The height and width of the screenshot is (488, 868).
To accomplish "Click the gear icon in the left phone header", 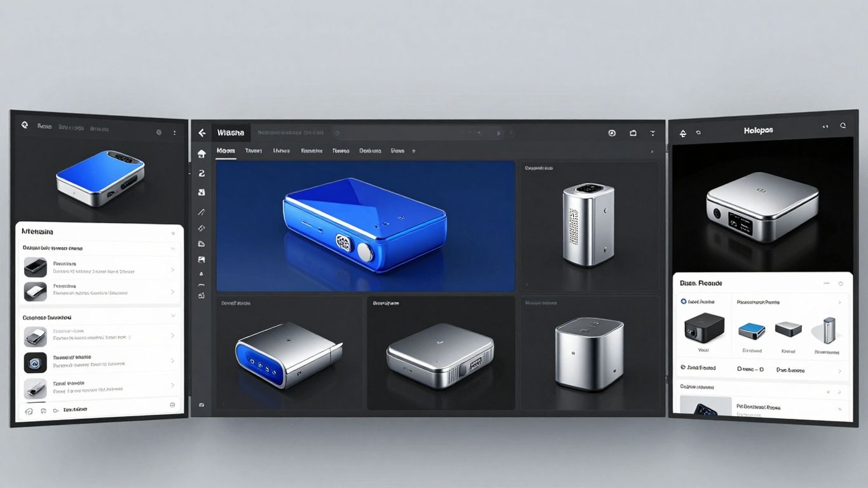I will coord(158,132).
